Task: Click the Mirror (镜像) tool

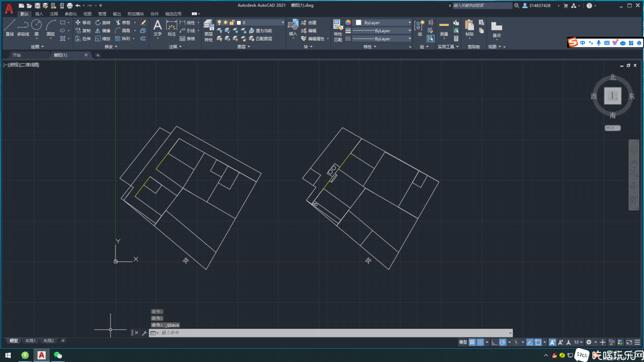Action: click(103, 31)
